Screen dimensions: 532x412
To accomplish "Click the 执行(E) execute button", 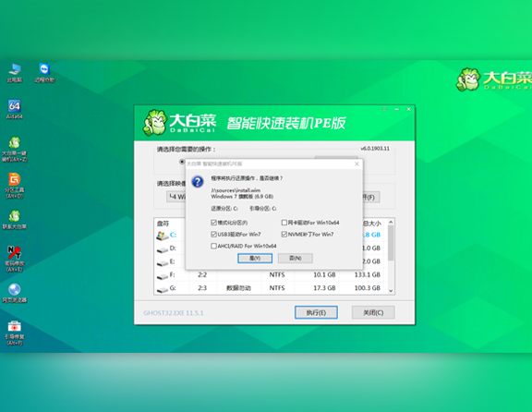I will (316, 312).
